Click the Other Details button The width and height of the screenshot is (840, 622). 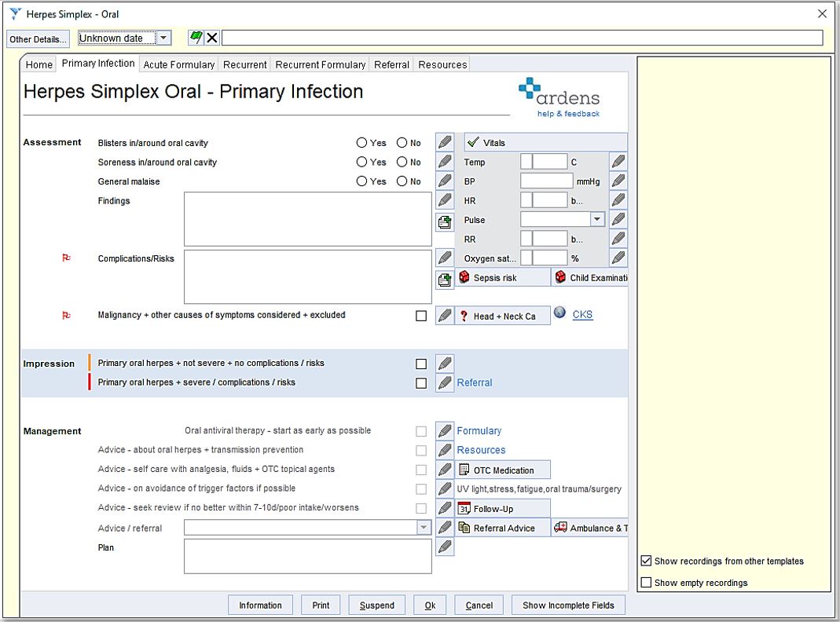coord(38,39)
